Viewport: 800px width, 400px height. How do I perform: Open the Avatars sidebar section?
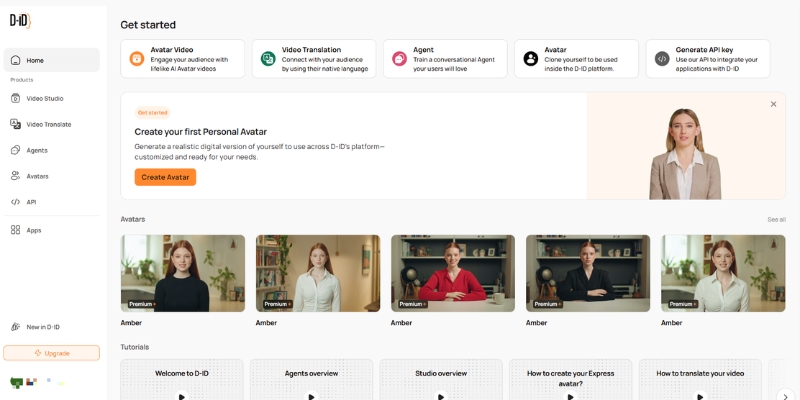click(x=37, y=176)
